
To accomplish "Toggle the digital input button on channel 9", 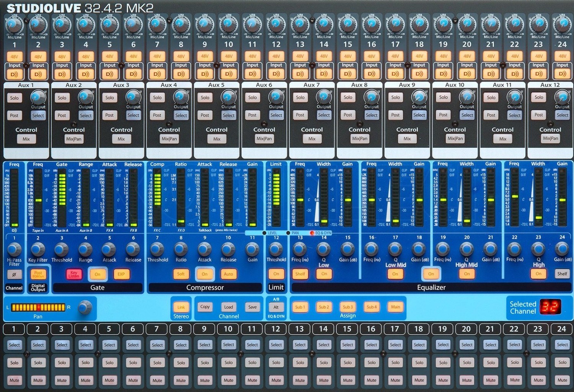I will pyautogui.click(x=205, y=74).
